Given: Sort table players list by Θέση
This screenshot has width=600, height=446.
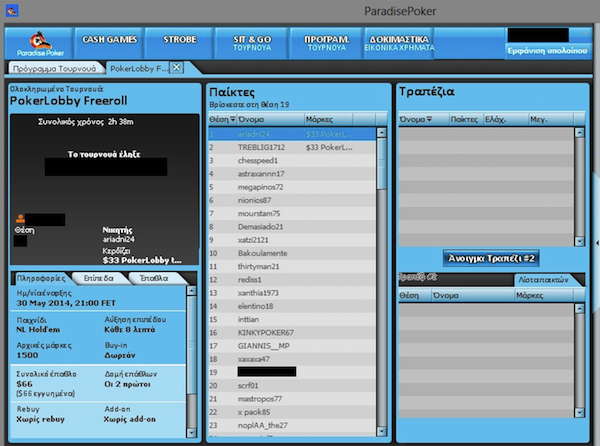Looking at the screenshot, I should 415,295.
